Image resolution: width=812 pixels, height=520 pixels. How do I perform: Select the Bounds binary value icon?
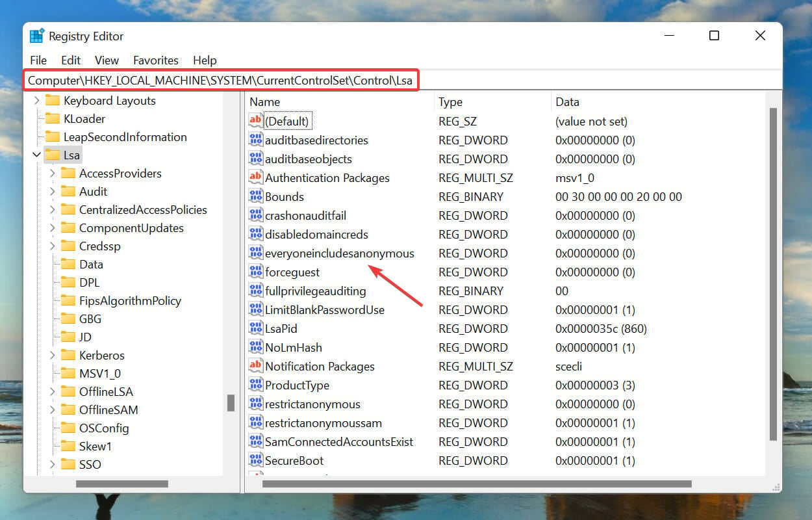pos(255,196)
